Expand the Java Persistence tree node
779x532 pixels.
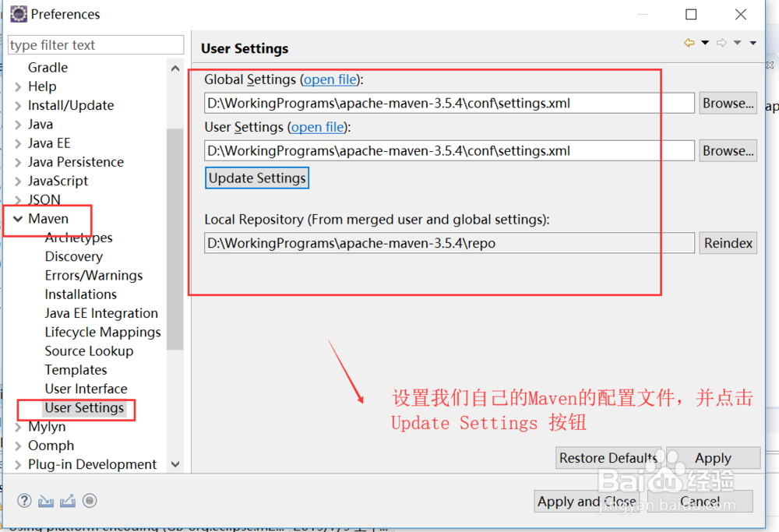coord(18,163)
